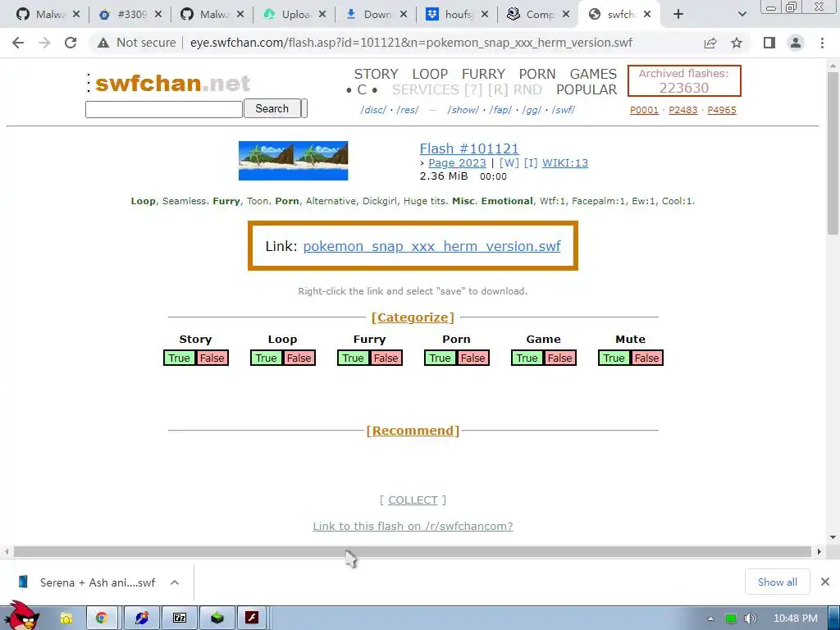
Task: Click the [Categorize] heading link
Action: click(413, 317)
